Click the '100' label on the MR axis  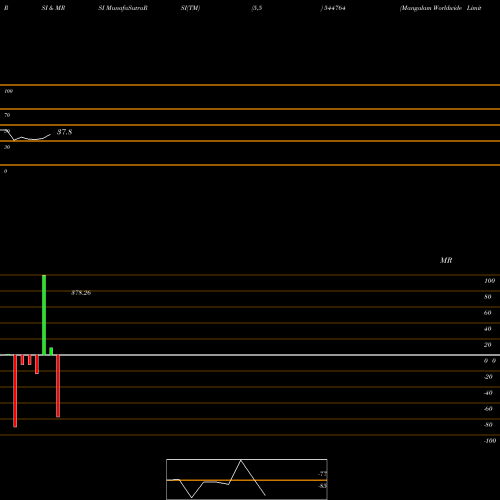489,281
